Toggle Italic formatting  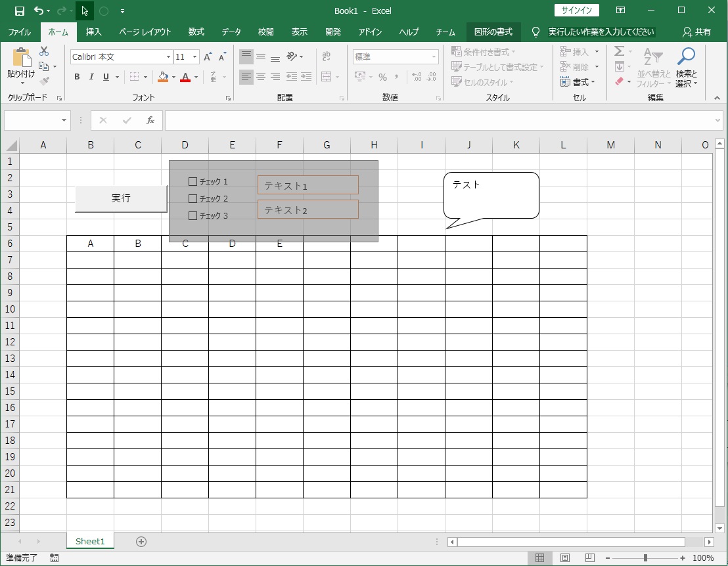pos(91,77)
